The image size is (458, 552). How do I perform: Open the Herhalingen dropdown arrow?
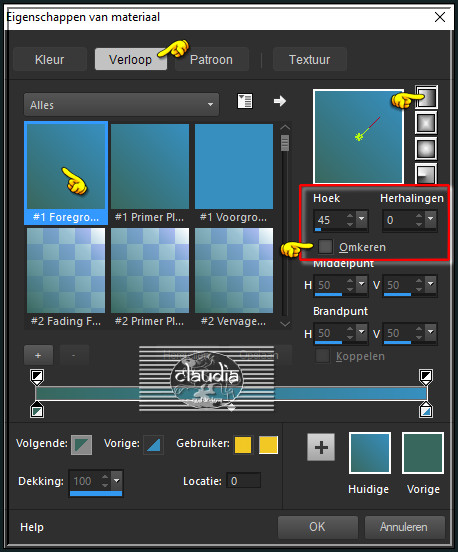coord(431,219)
